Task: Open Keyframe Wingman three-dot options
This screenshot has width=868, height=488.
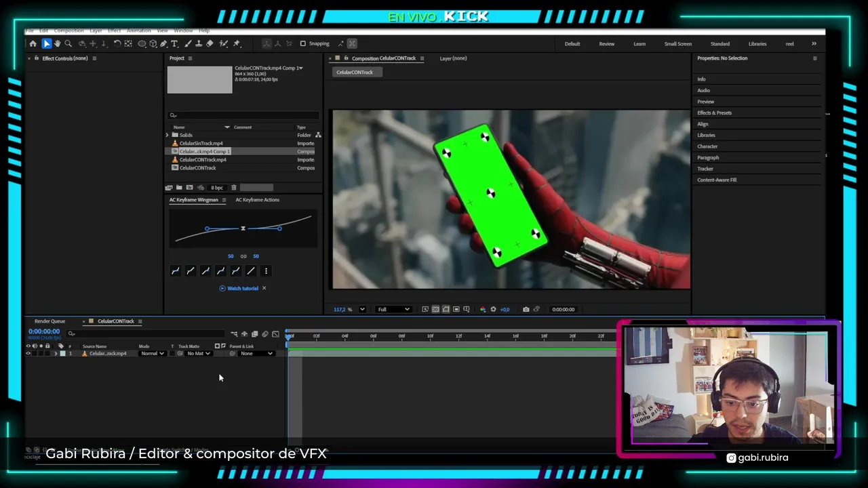Action: point(266,271)
